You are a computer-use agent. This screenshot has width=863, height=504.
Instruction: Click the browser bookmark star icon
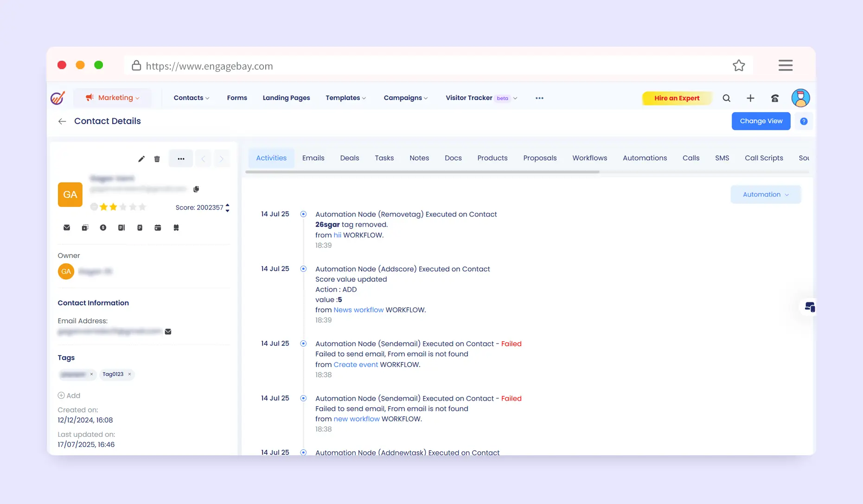coord(739,66)
